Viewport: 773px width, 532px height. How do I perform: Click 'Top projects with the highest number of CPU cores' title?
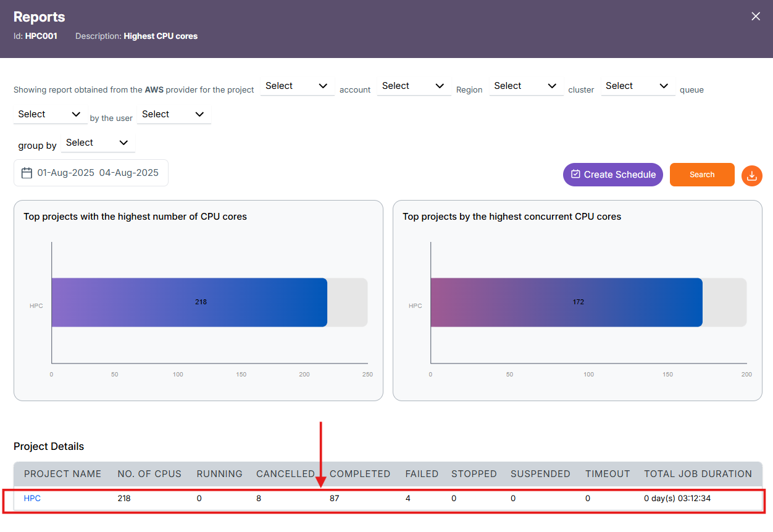pyautogui.click(x=135, y=217)
